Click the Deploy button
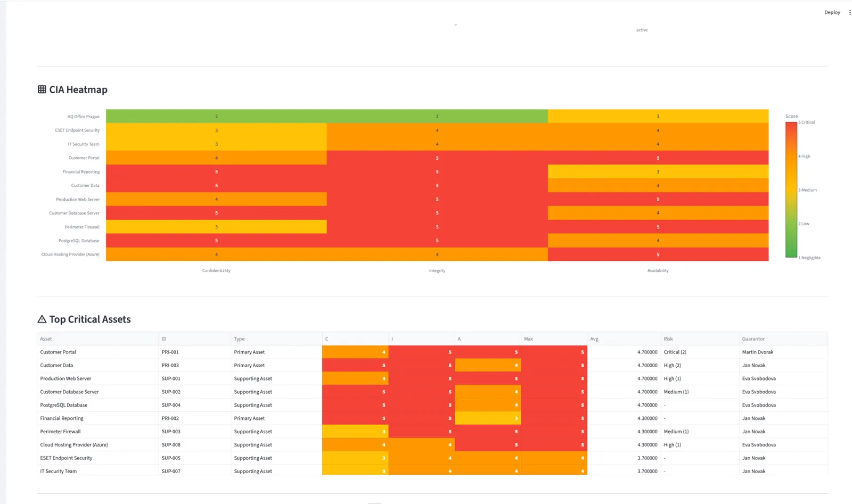 click(x=832, y=12)
